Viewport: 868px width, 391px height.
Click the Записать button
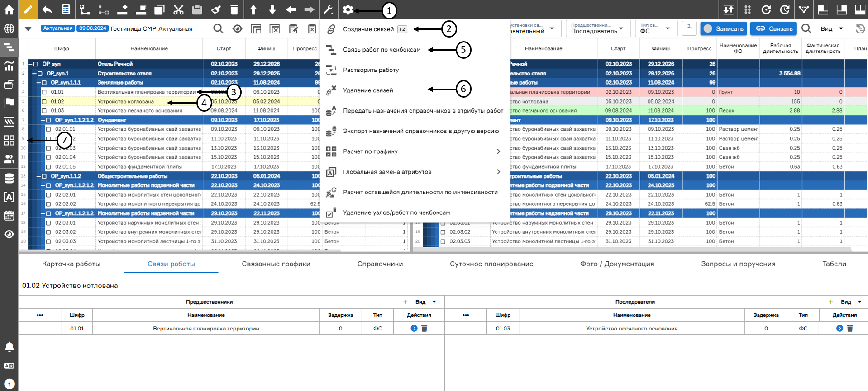point(724,28)
